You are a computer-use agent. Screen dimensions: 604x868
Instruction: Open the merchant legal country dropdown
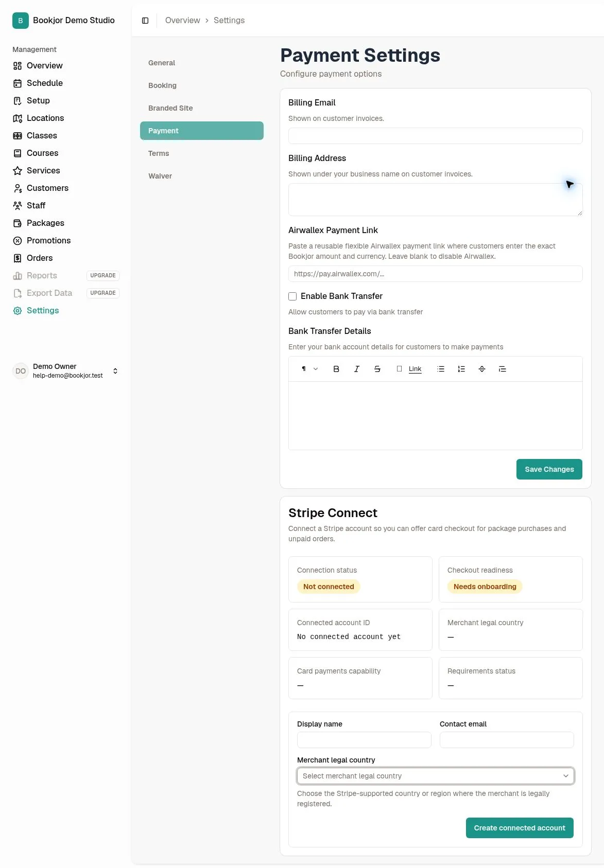coord(436,776)
